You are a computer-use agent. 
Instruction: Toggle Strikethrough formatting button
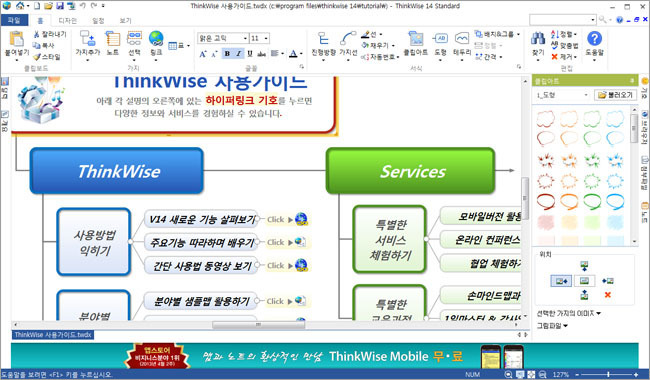click(x=261, y=53)
